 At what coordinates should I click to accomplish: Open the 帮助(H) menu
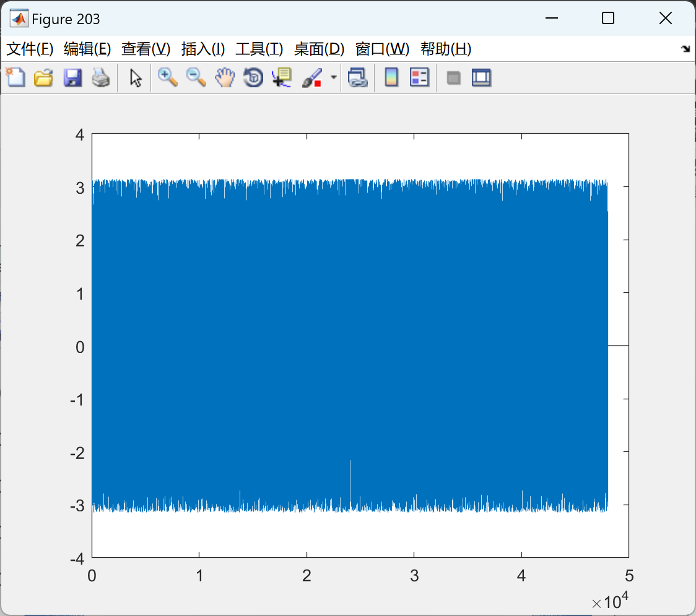446,49
